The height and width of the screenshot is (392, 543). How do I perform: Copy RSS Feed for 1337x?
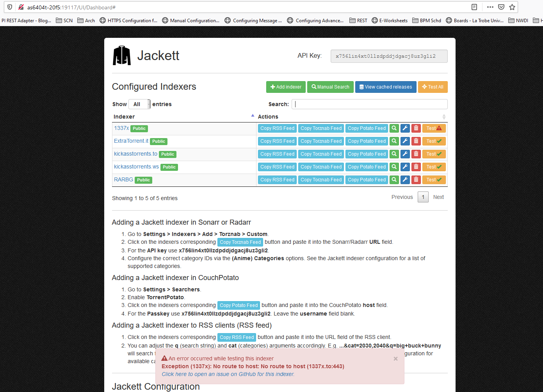(x=277, y=128)
